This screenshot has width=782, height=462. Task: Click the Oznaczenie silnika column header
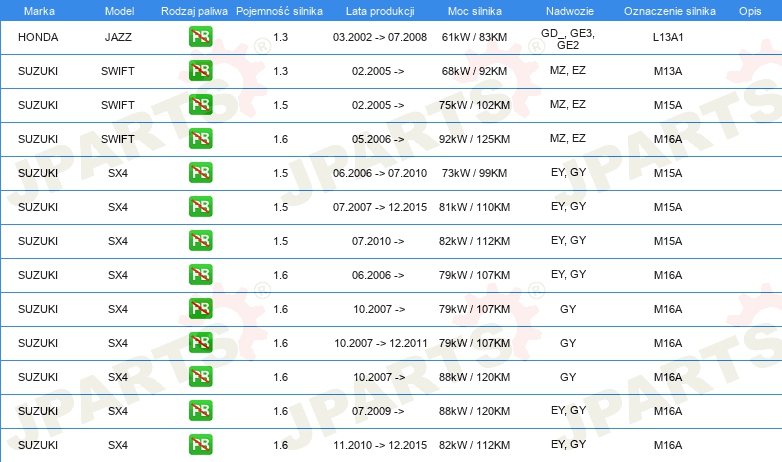(669, 11)
